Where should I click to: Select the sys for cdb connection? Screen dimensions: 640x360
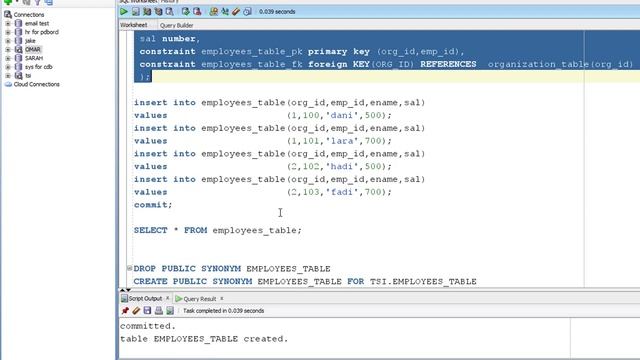pyautogui.click(x=39, y=67)
